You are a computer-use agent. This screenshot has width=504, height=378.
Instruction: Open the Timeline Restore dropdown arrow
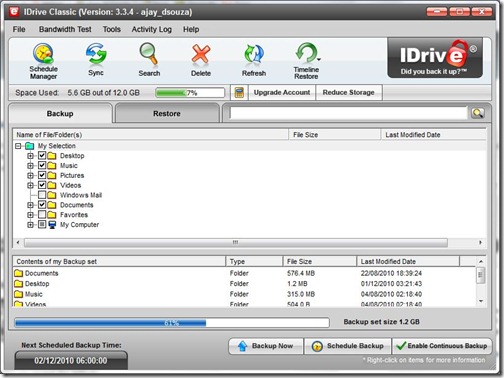coord(319,60)
